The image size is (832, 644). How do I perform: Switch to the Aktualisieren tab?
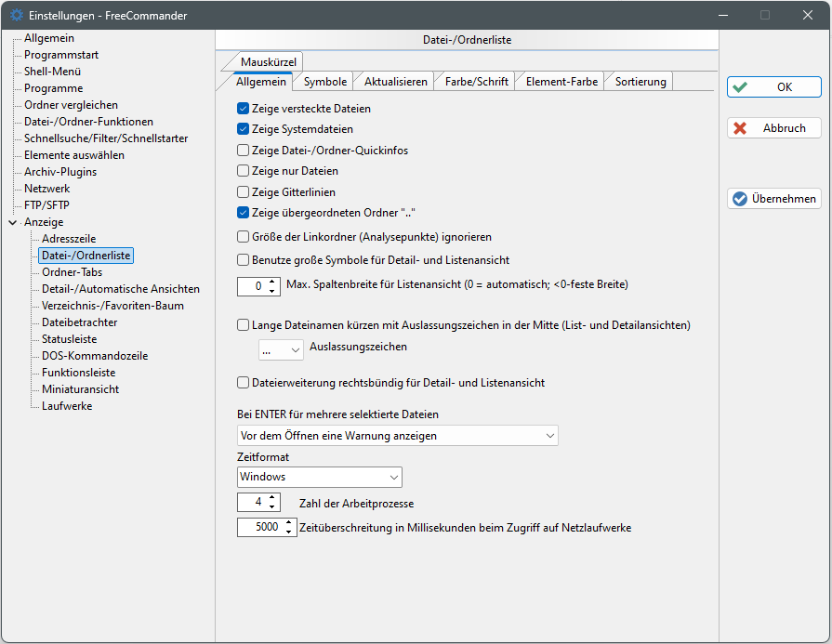(x=395, y=82)
